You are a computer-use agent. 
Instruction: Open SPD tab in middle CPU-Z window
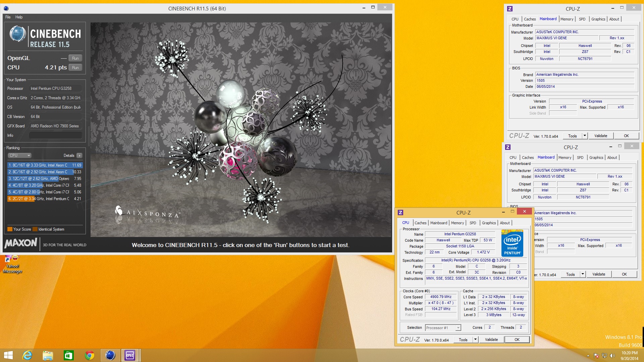click(x=580, y=158)
